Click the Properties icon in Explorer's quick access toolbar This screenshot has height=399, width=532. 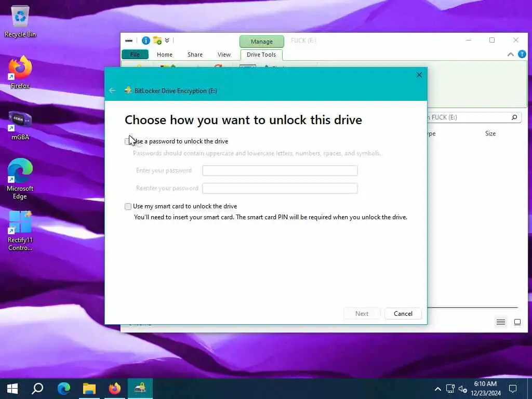146,41
